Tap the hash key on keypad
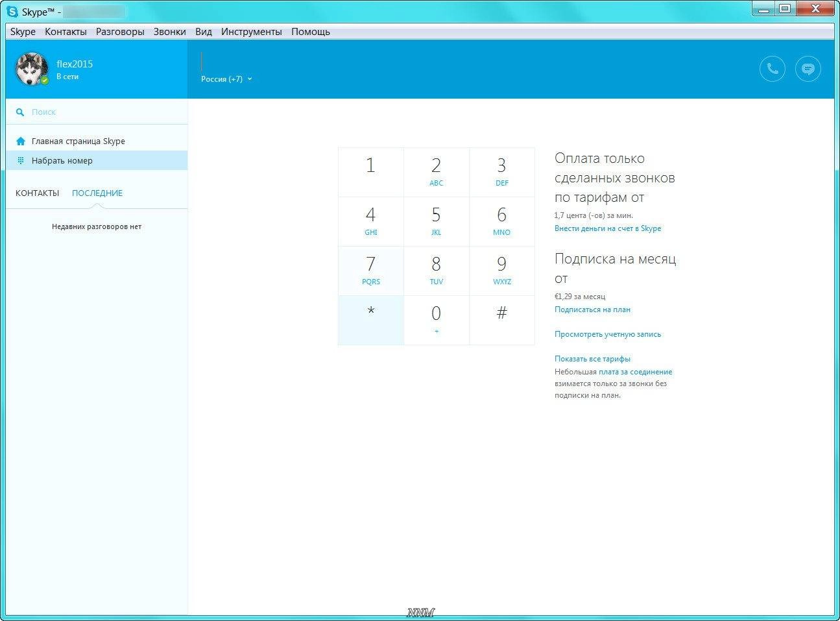The width and height of the screenshot is (840, 621). pos(502,320)
